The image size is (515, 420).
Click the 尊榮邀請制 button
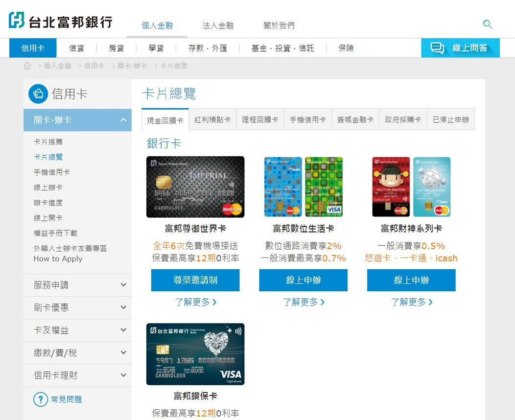coord(195,280)
